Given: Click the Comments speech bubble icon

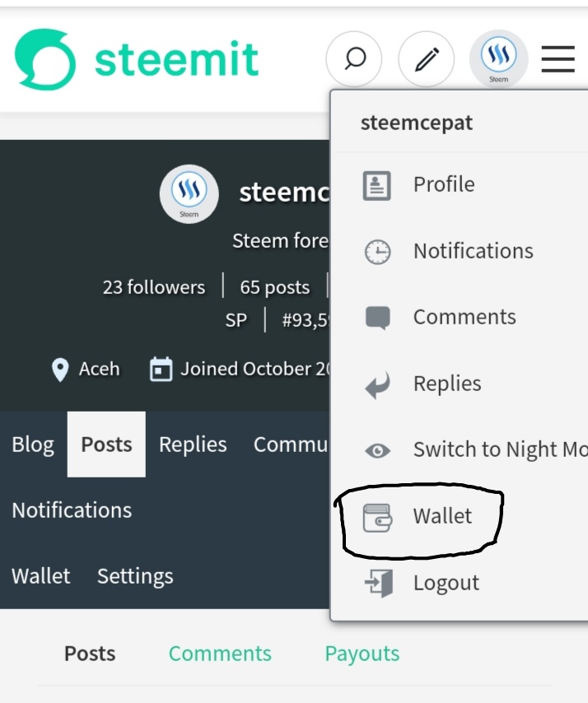Looking at the screenshot, I should tap(377, 318).
